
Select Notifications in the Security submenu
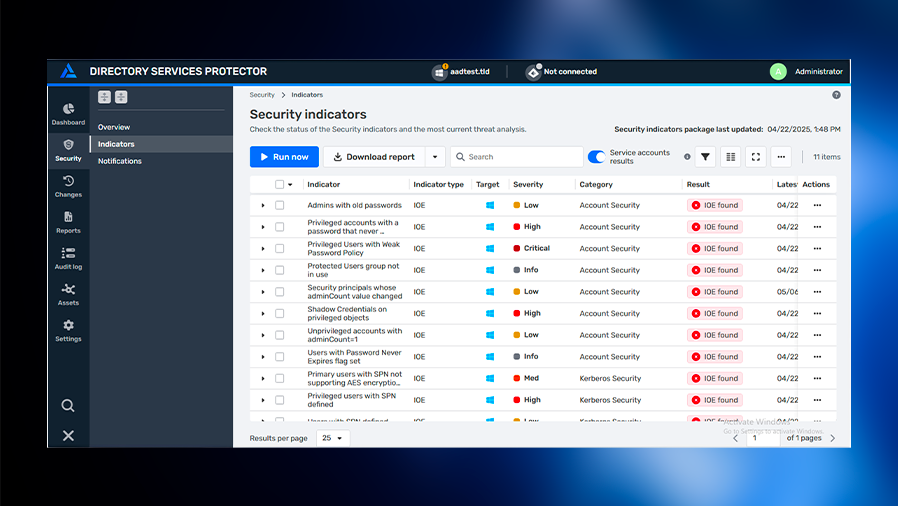pos(120,161)
